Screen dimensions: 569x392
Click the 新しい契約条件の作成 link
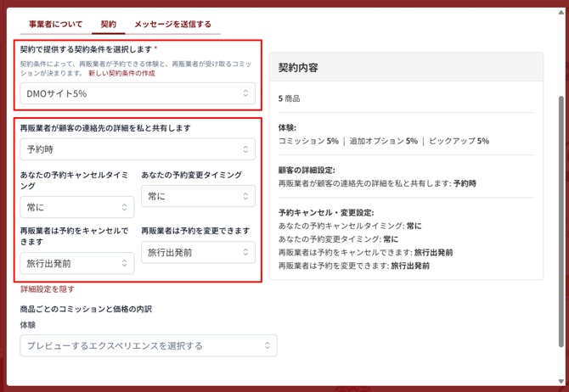point(121,74)
